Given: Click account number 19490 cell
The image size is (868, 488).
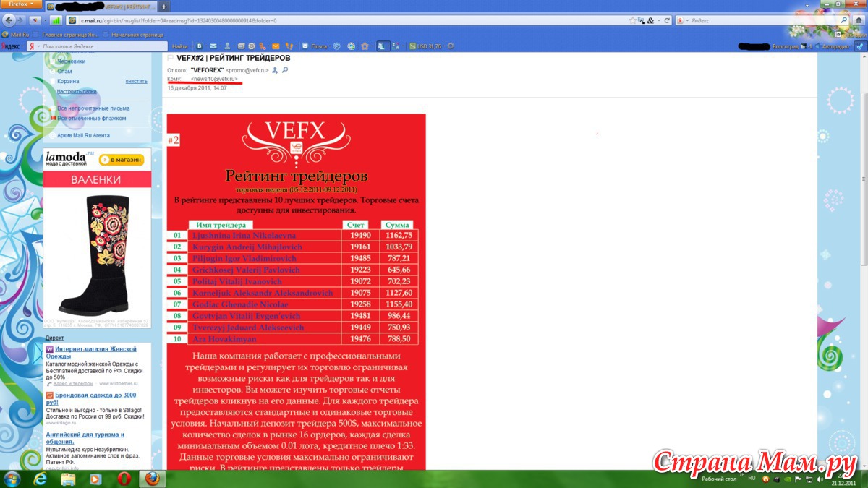Looking at the screenshot, I should tap(360, 236).
